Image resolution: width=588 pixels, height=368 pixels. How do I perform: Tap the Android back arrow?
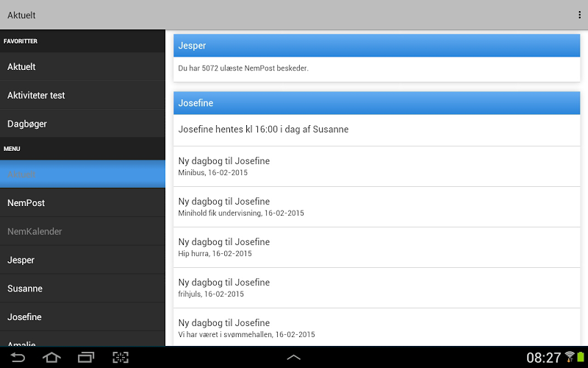click(17, 358)
